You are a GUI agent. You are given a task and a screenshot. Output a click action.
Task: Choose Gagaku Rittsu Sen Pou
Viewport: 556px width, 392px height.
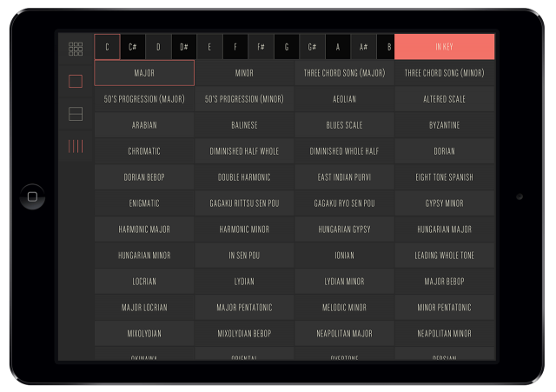pos(244,203)
